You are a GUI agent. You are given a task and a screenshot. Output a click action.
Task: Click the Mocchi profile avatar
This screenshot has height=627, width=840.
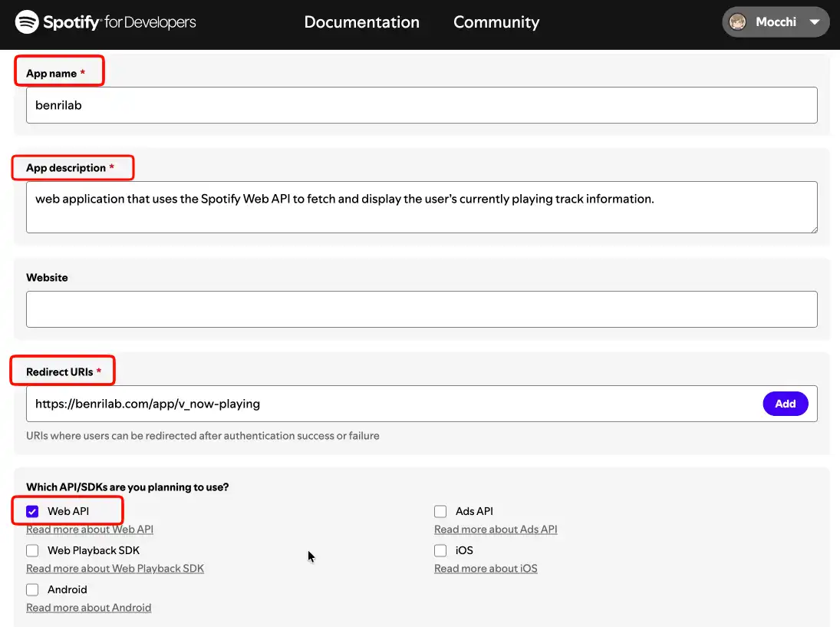pyautogui.click(x=738, y=22)
